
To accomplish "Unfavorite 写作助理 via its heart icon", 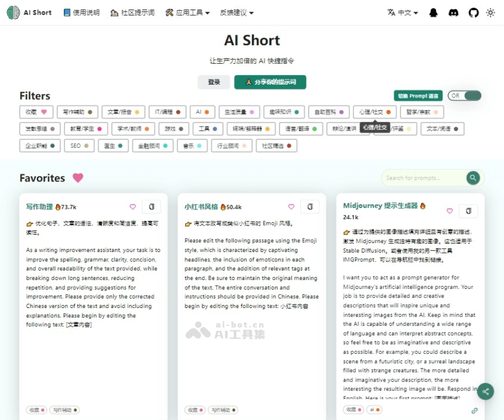I will click(x=133, y=207).
